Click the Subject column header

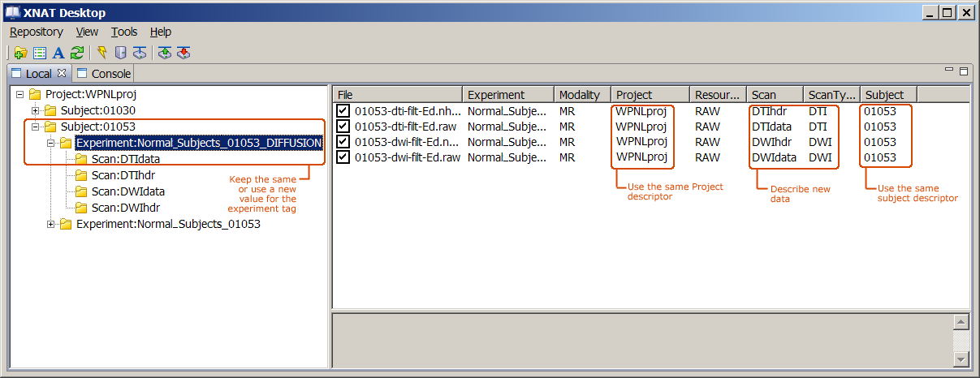pos(884,95)
